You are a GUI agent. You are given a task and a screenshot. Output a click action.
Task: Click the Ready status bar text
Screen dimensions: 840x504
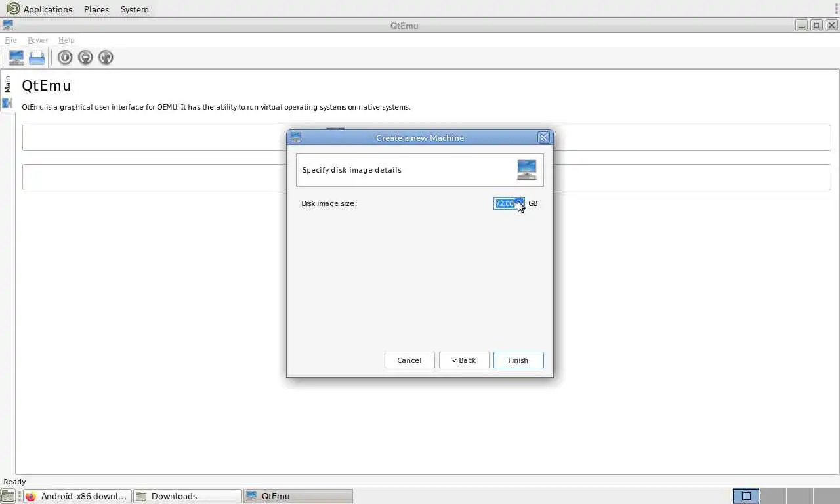[14, 482]
